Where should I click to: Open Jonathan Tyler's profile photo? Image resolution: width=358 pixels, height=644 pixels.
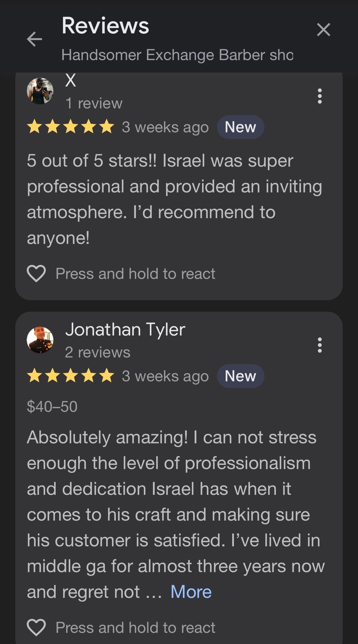(40, 340)
